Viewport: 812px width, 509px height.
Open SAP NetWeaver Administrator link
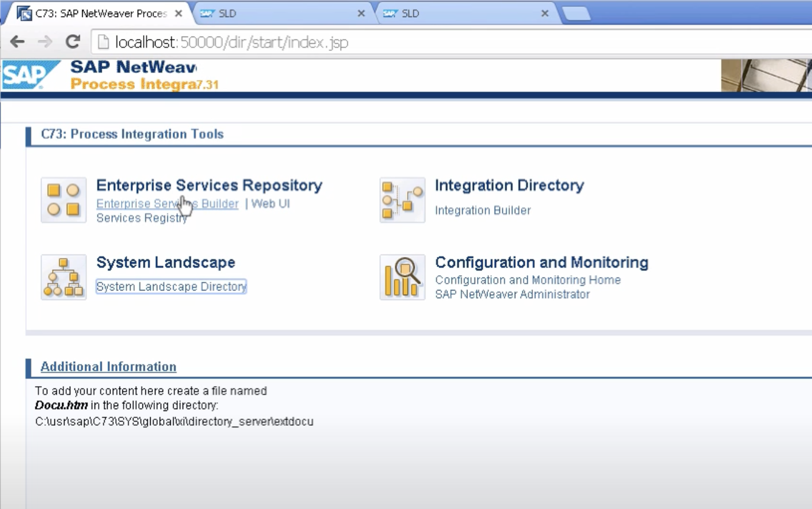(512, 294)
